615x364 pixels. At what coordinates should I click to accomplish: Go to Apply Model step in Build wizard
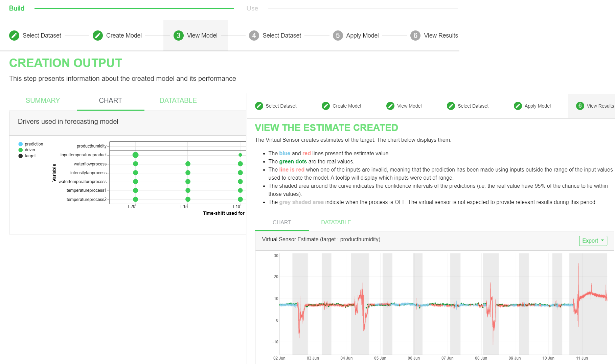pos(362,36)
